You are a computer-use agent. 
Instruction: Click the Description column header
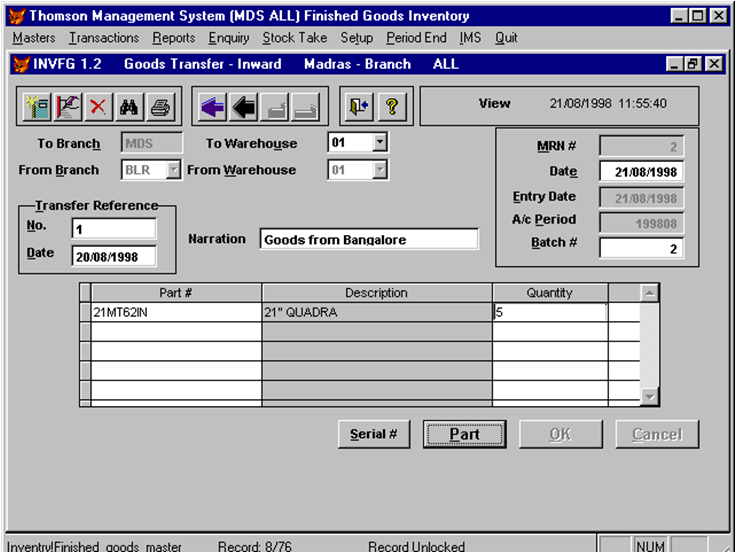[377, 293]
